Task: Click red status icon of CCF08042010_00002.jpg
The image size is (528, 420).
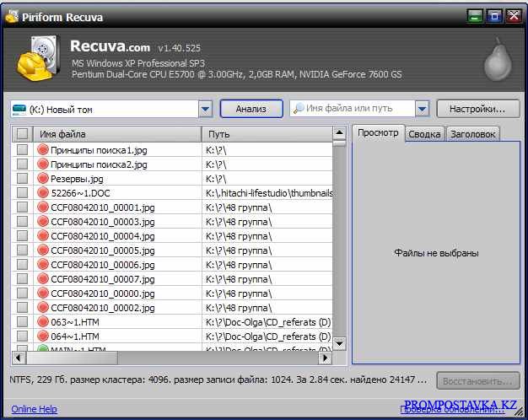Action: click(43, 307)
